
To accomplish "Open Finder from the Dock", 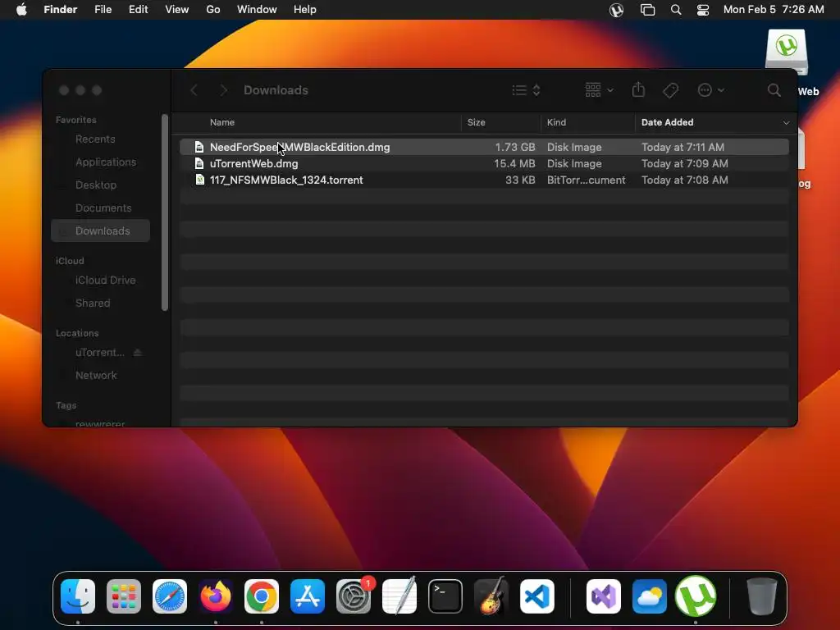I will (78, 596).
